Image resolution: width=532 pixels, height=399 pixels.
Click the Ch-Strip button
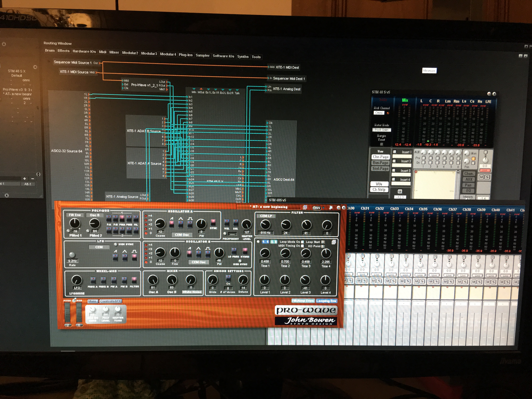379,189
